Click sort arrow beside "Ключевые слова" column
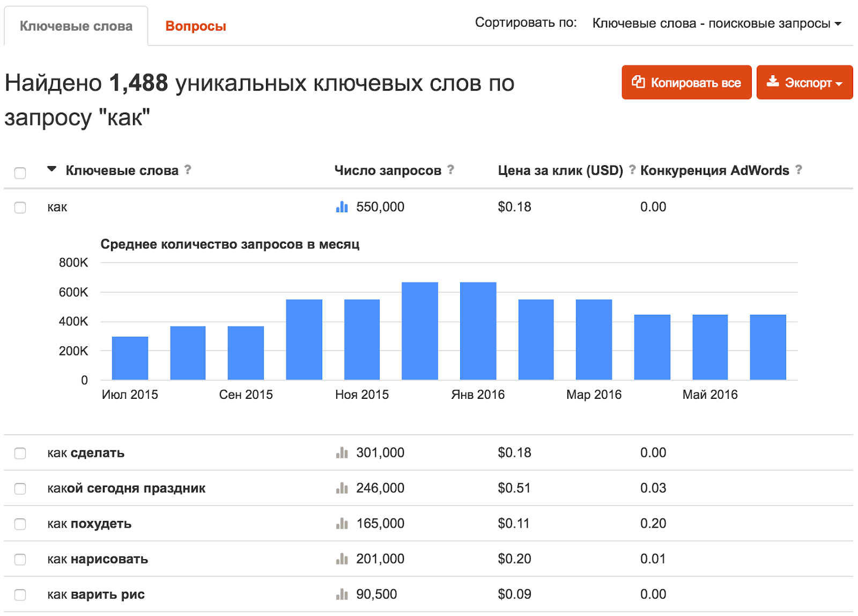The image size is (858, 616). (51, 169)
